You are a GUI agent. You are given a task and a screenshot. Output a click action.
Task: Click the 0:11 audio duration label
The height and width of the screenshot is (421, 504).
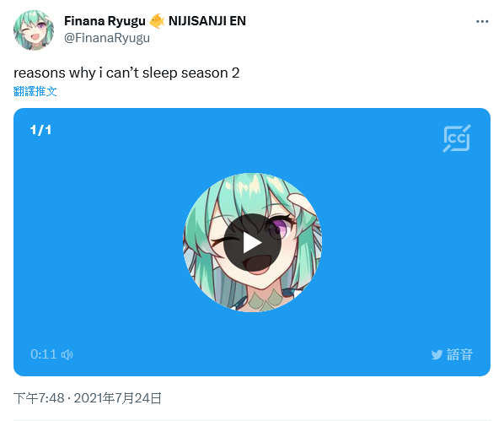pyautogui.click(x=43, y=354)
